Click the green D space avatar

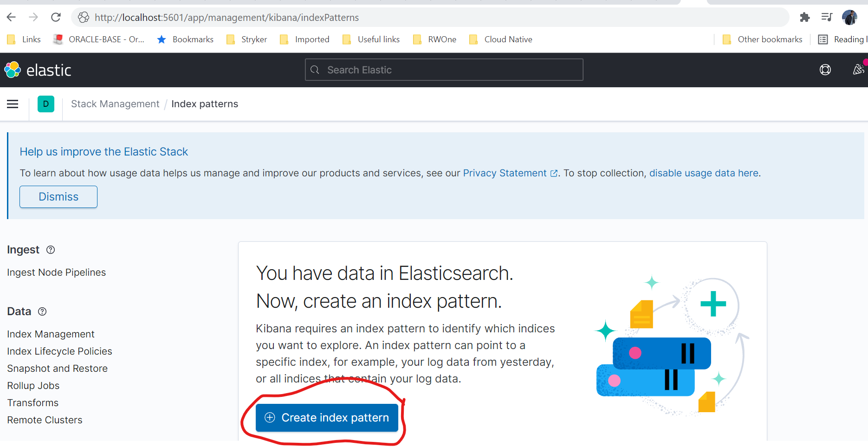[46, 104]
